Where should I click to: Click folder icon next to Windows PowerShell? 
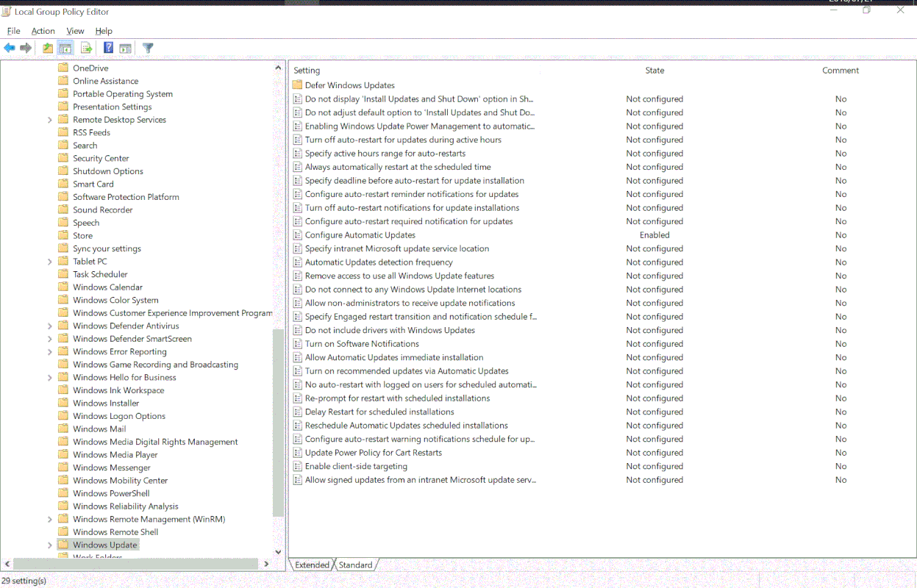point(63,494)
